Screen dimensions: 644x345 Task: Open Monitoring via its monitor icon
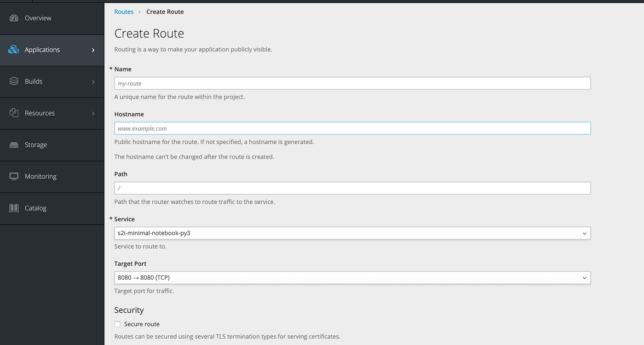(14, 176)
